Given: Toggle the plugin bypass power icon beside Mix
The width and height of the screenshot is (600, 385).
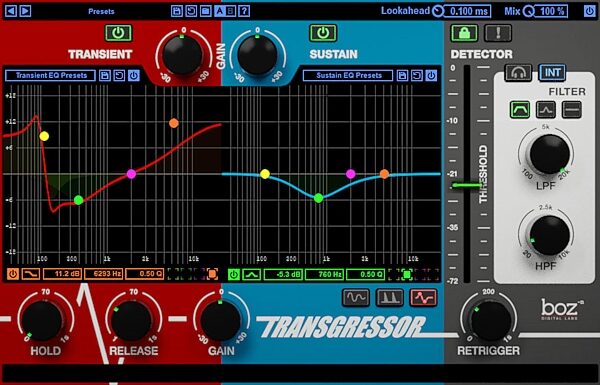Looking at the screenshot, I should (590, 11).
